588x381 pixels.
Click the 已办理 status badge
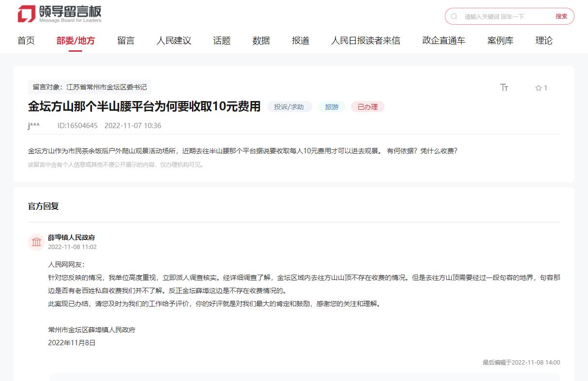coord(367,107)
